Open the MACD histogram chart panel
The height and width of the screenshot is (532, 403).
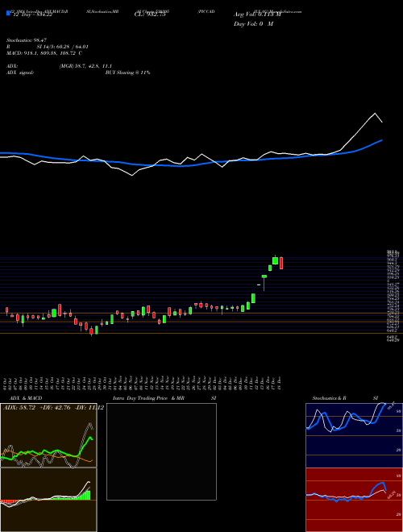pyautogui.click(x=48, y=500)
